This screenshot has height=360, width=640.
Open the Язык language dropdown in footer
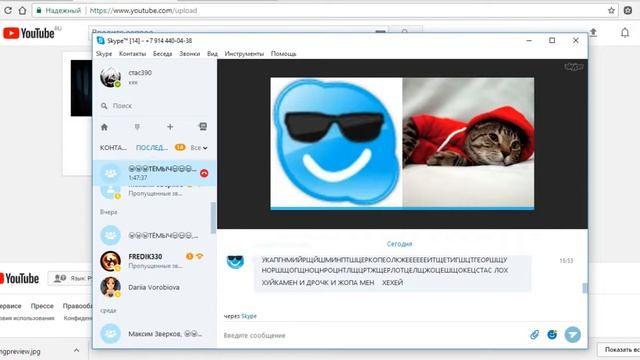coord(71,278)
